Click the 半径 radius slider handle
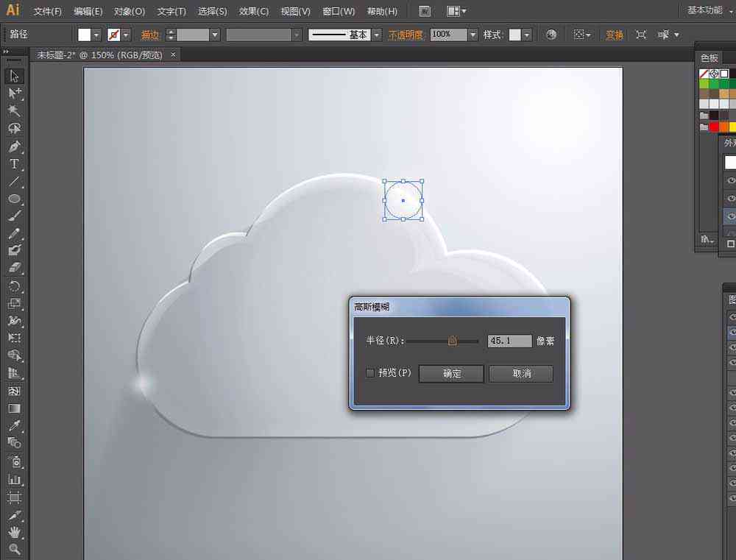Screen dimensions: 736x560 (452, 341)
